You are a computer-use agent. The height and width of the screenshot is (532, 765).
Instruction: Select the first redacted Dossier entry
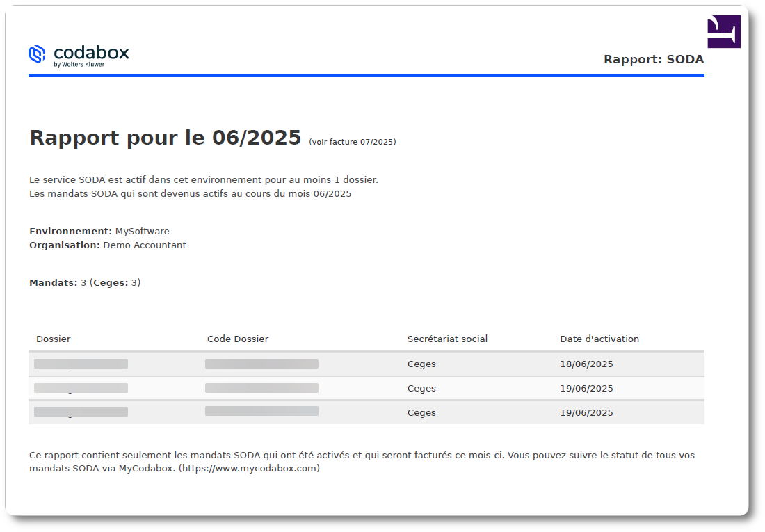80,363
